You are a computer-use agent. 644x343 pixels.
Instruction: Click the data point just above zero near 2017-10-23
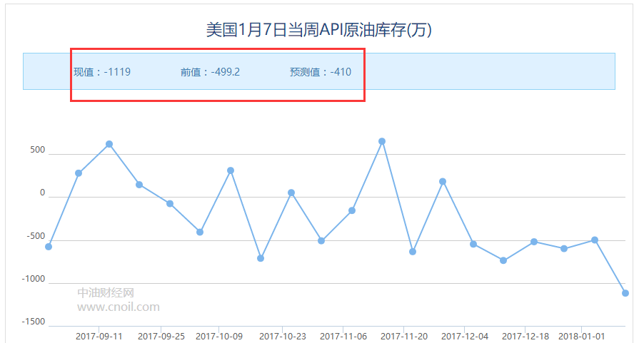click(291, 193)
